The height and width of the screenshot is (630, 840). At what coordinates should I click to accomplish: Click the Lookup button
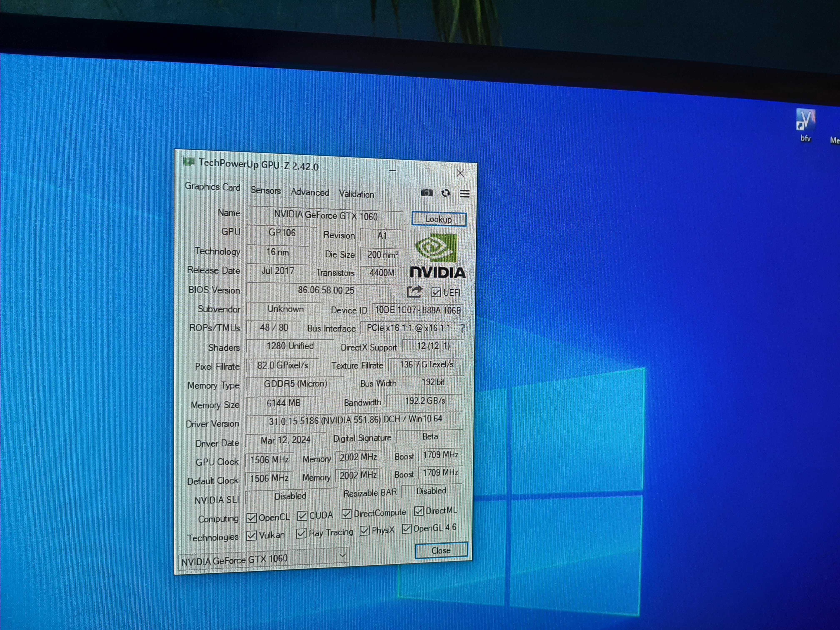(x=439, y=219)
